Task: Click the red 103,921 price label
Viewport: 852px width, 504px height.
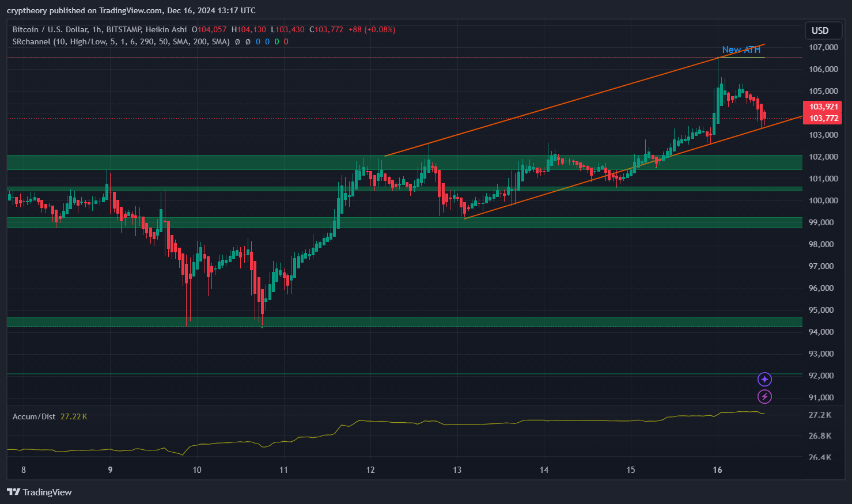Action: point(823,107)
